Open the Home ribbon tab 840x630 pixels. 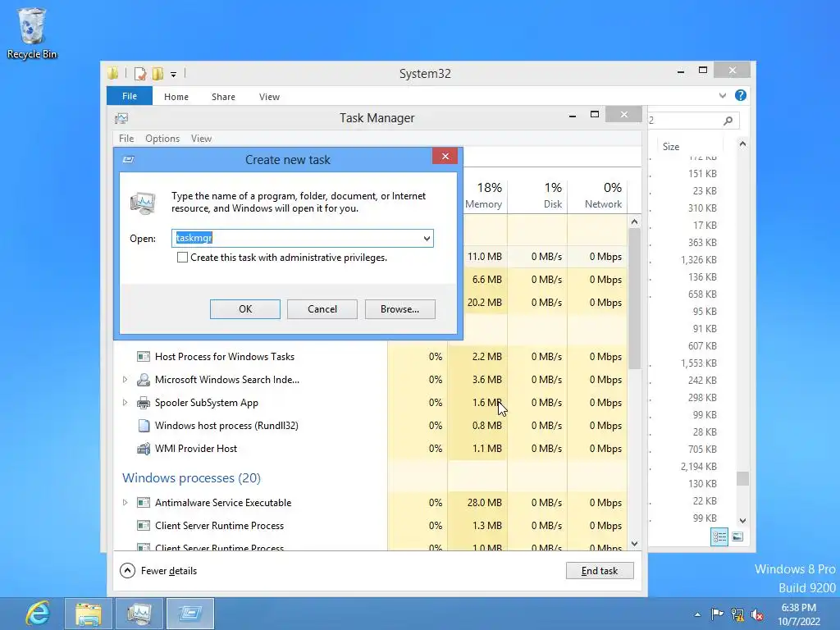point(176,97)
